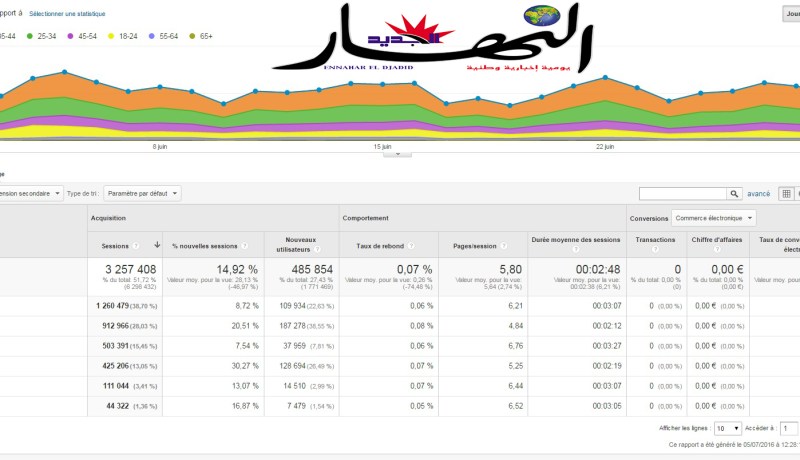Click the Accéder à page number field

tap(789, 428)
